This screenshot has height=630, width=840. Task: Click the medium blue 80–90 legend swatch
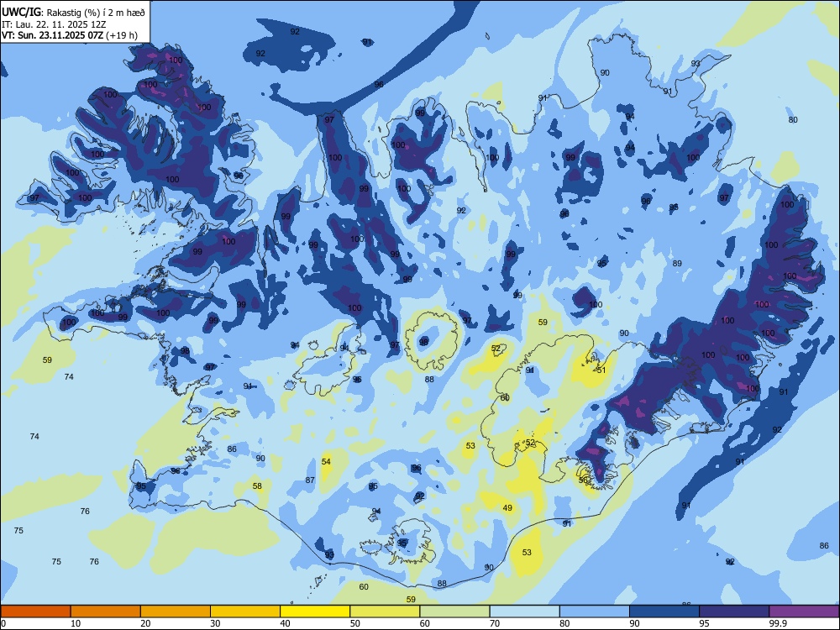(x=595, y=612)
